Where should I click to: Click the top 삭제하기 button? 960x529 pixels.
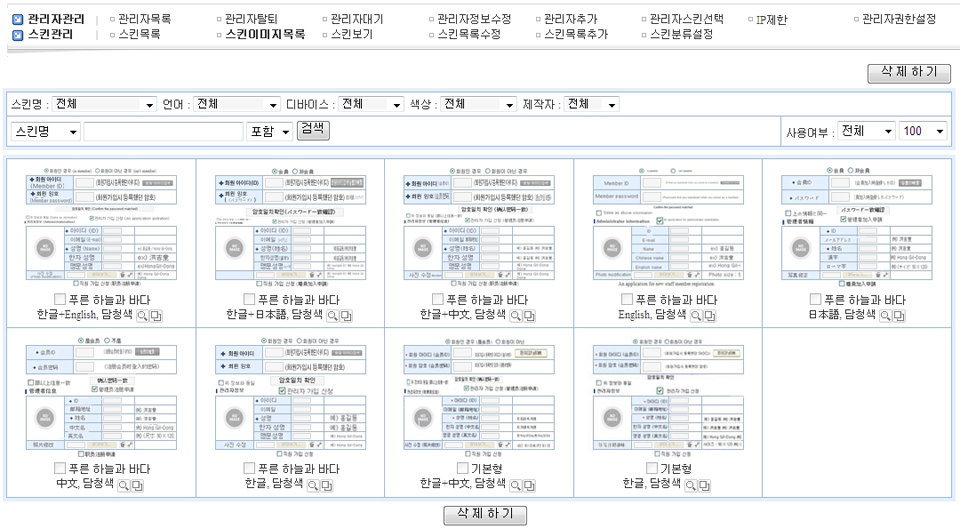(908, 73)
